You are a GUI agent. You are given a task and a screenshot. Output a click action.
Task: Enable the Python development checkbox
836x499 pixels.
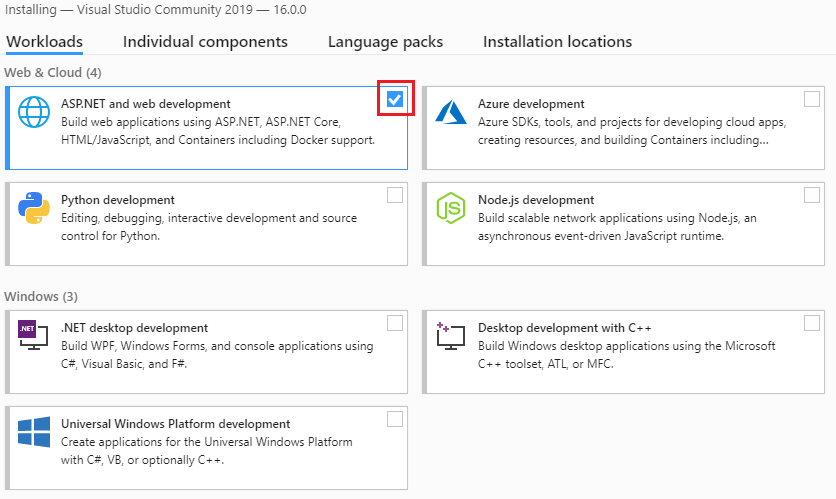pos(395,195)
